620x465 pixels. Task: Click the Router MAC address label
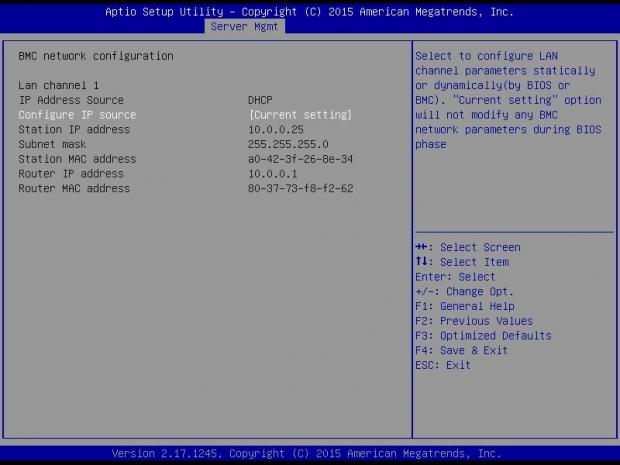74,188
